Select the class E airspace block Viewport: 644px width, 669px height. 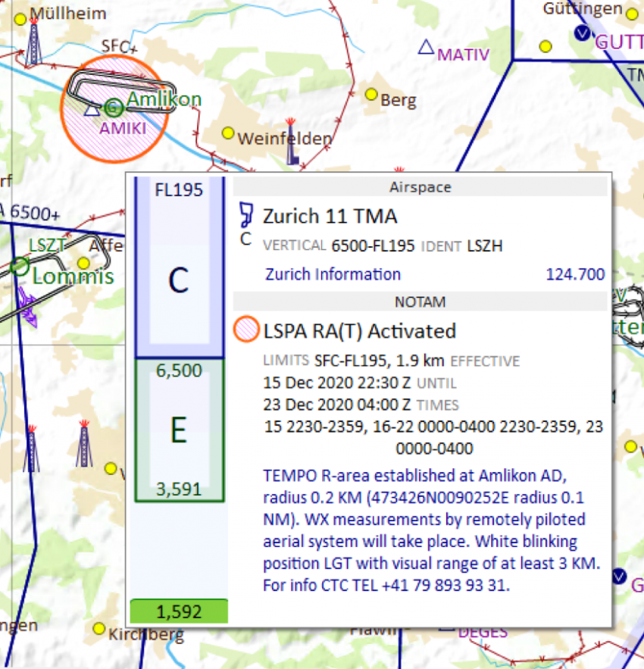pos(180,430)
